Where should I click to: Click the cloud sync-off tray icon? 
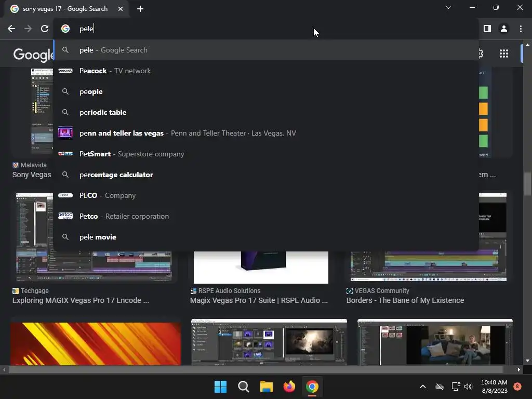point(440,387)
